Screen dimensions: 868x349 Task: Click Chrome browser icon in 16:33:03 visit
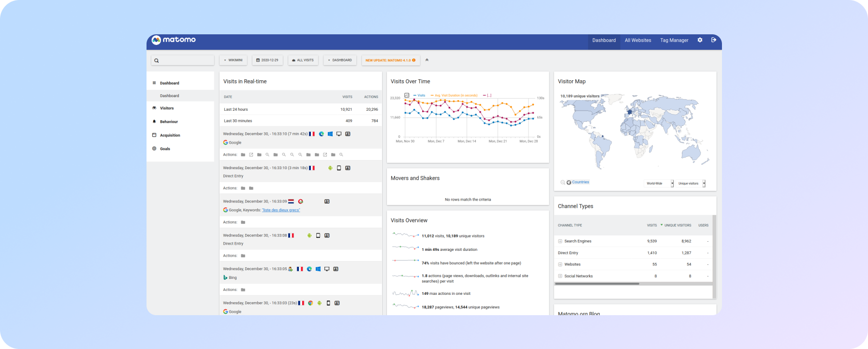310,303
